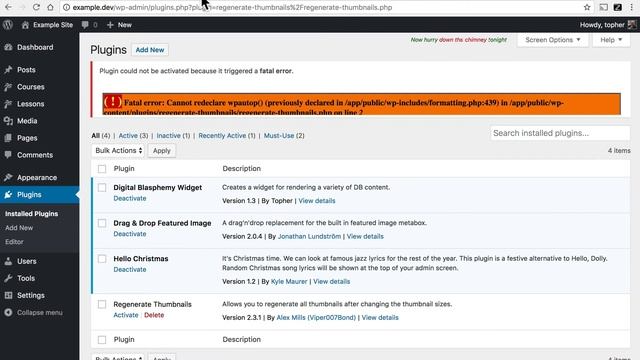Click the Plugins plug icon
Image resolution: width=640 pixels, height=360 pixels.
coord(9,195)
